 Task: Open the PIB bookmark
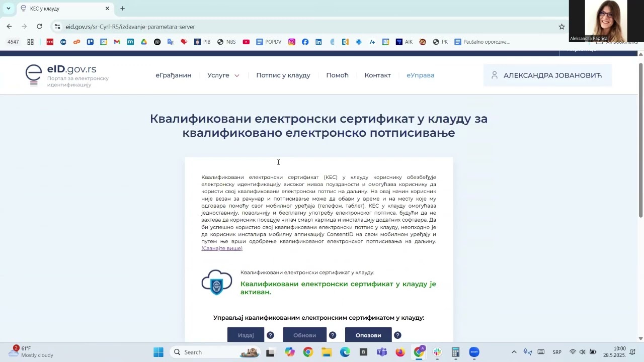[202, 42]
